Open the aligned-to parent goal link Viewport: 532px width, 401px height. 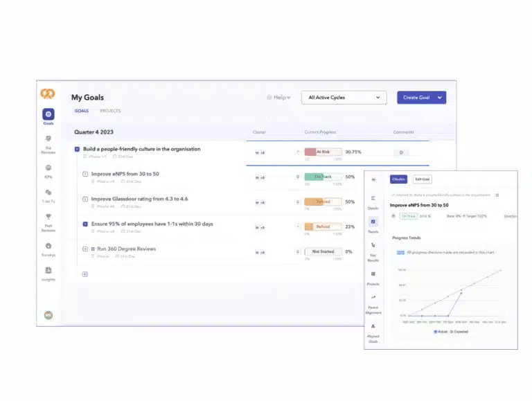click(x=441, y=195)
